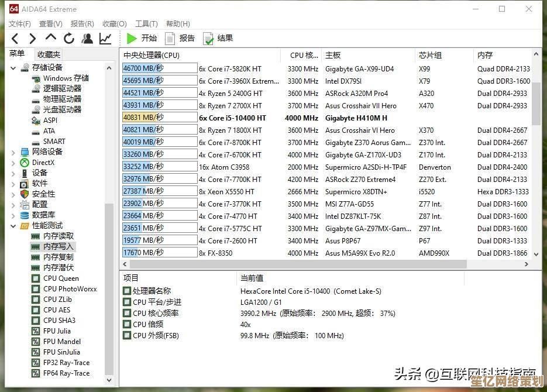
Task: Select the CPU Queen benchmark
Action: 60,278
